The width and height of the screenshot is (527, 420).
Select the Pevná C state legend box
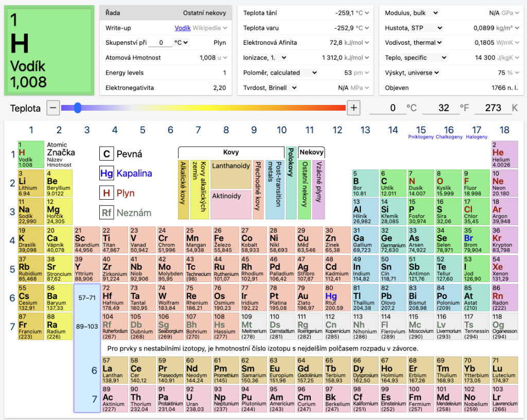click(107, 154)
